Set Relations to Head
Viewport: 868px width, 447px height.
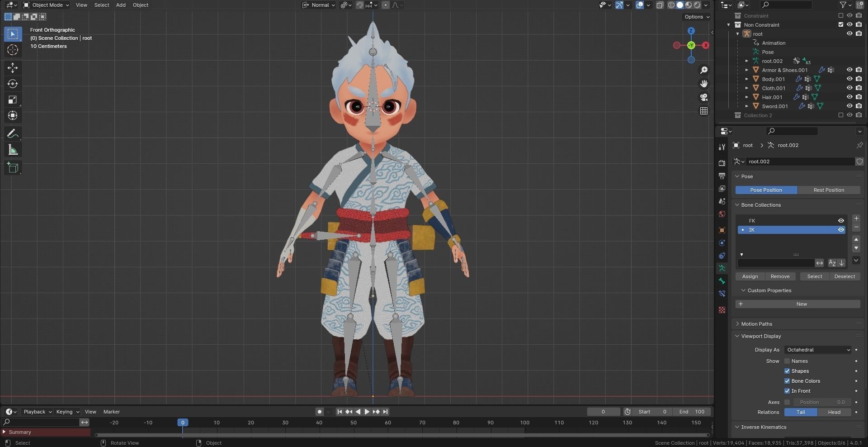(x=834, y=412)
